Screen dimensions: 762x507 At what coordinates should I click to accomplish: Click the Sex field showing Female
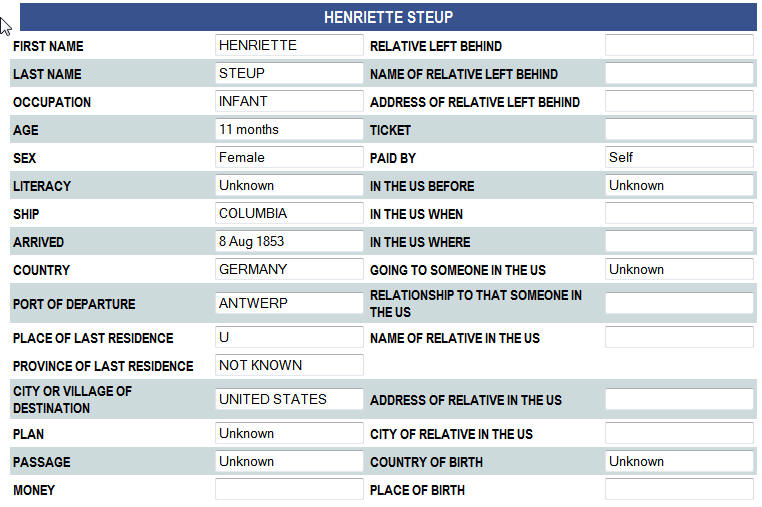(289, 158)
